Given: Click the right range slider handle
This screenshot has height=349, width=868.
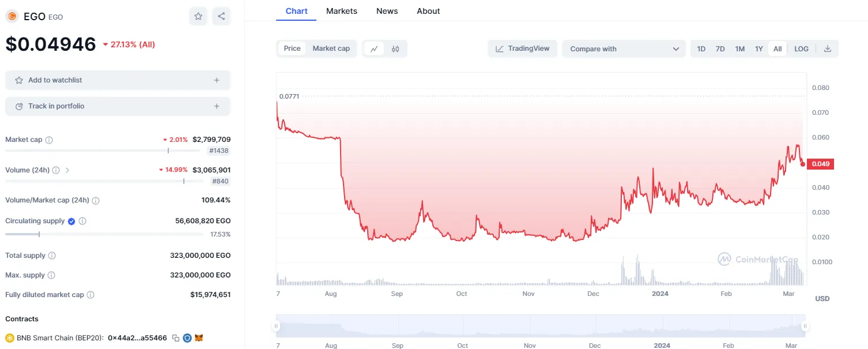Looking at the screenshot, I should pos(805,326).
